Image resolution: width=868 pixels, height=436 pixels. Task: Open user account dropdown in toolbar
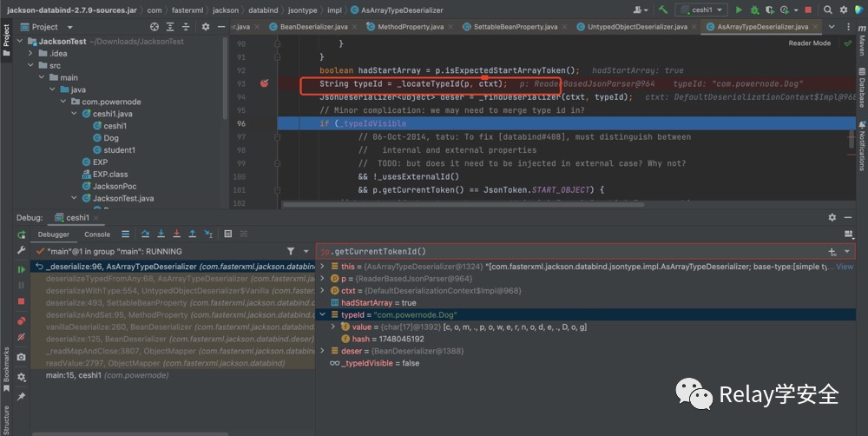click(641, 10)
